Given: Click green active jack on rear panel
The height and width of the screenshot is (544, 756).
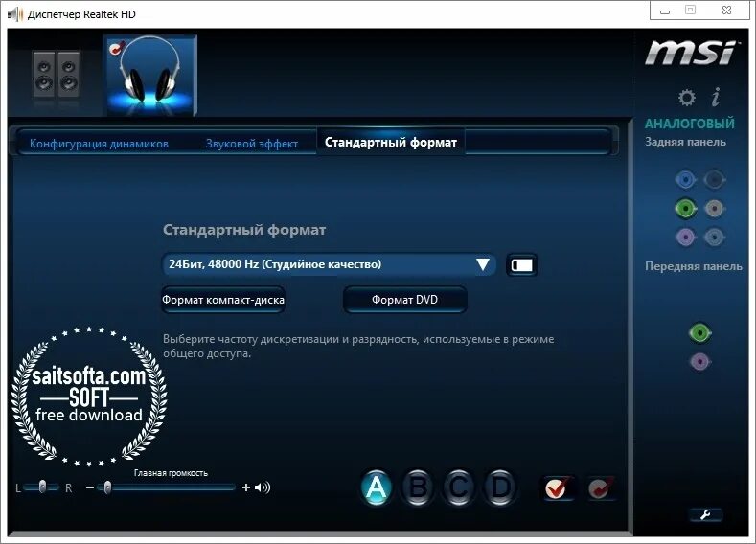Looking at the screenshot, I should pyautogui.click(x=685, y=208).
